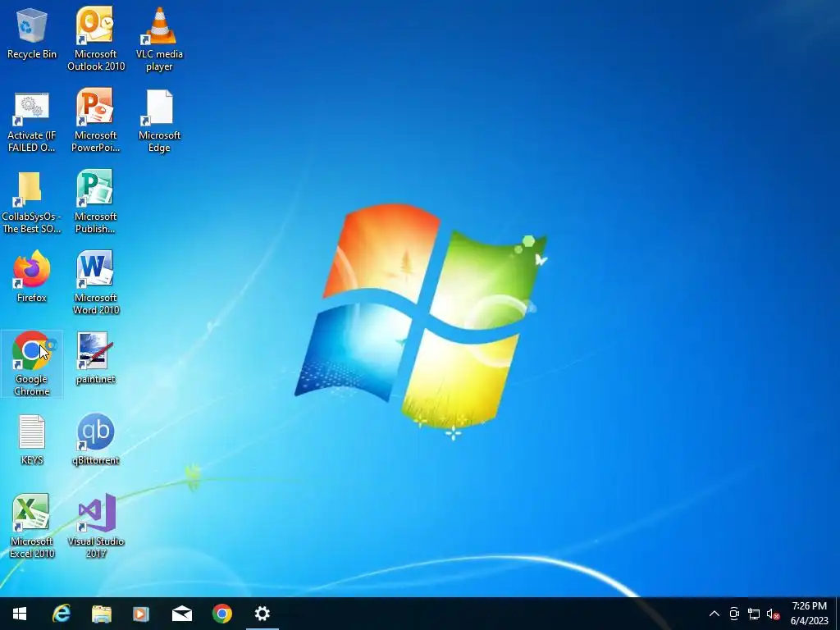Select the Visual Studio 2017 shortcut
Viewport: 840px width, 630px height.
(x=95, y=526)
